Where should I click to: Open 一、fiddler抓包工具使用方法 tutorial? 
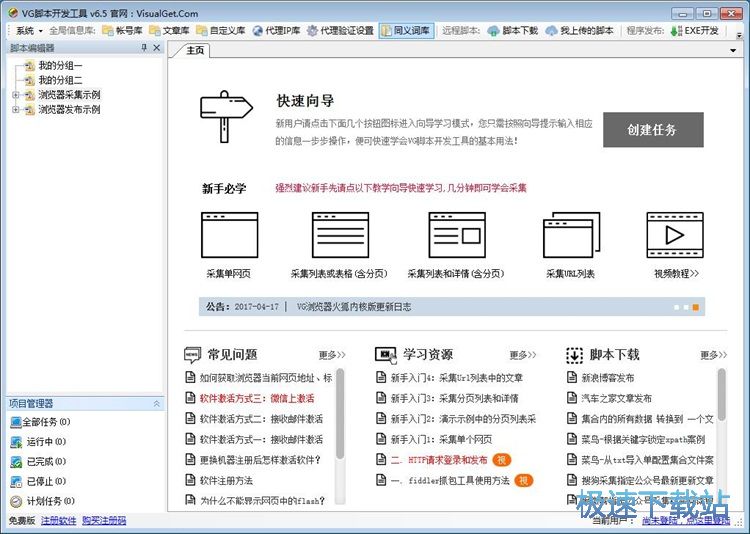tap(450, 480)
